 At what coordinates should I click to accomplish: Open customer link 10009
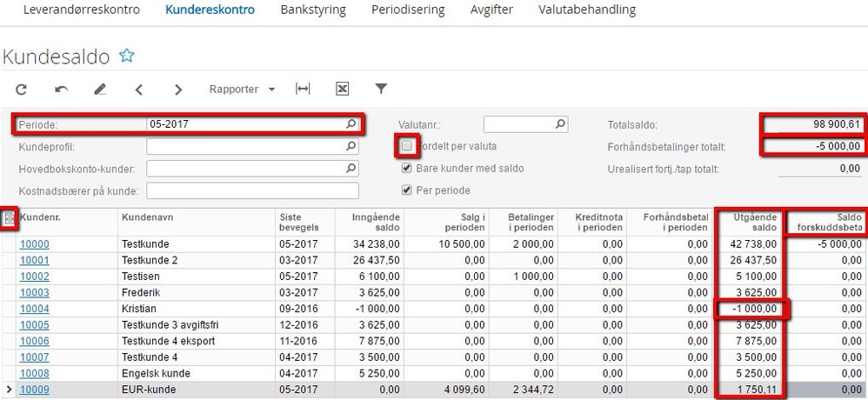point(34,390)
